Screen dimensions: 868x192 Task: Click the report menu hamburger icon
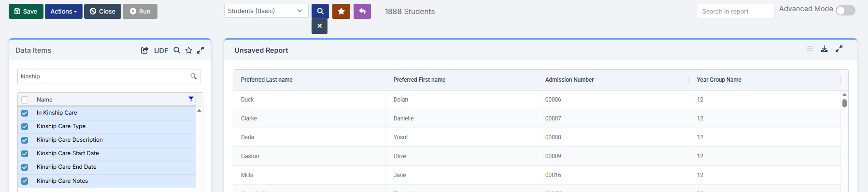(810, 49)
